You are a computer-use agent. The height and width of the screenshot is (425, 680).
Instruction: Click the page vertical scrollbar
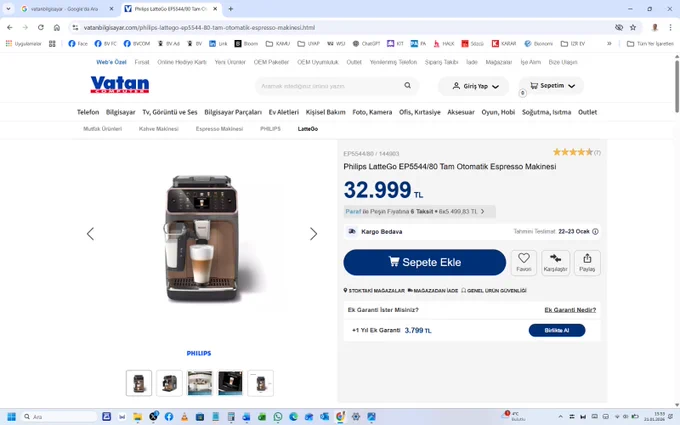tap(677, 86)
